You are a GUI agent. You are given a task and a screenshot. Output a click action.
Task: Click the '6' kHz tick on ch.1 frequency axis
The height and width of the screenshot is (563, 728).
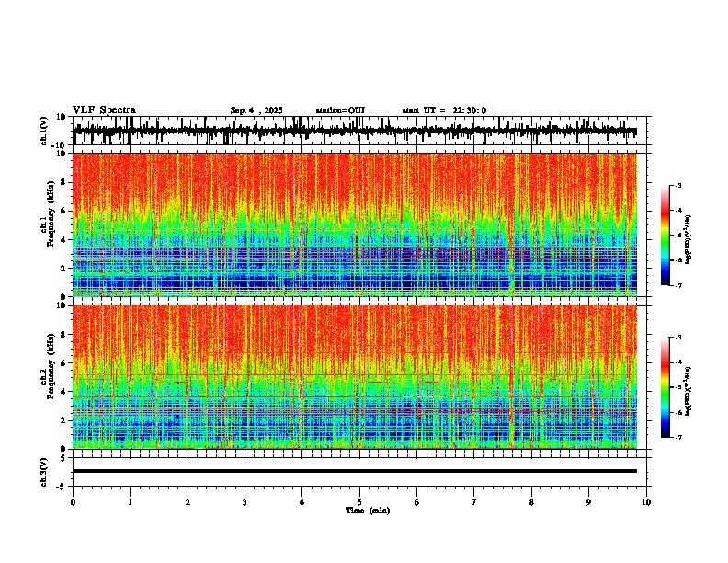pyautogui.click(x=64, y=212)
